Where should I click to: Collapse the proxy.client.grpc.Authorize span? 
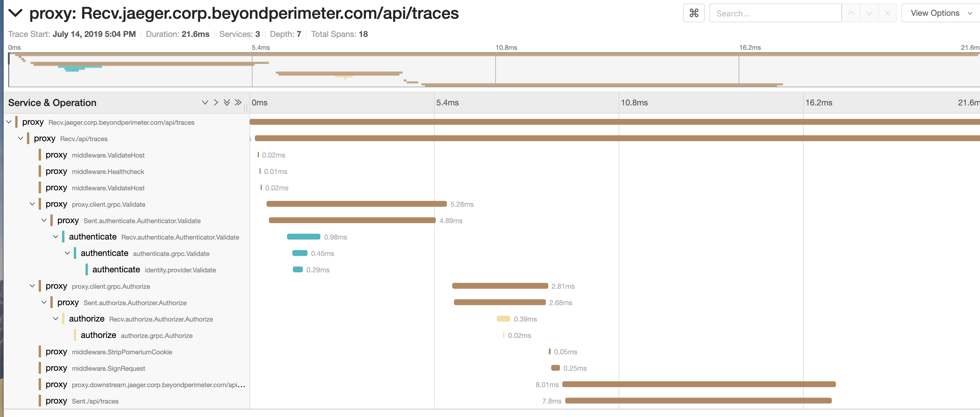click(32, 286)
